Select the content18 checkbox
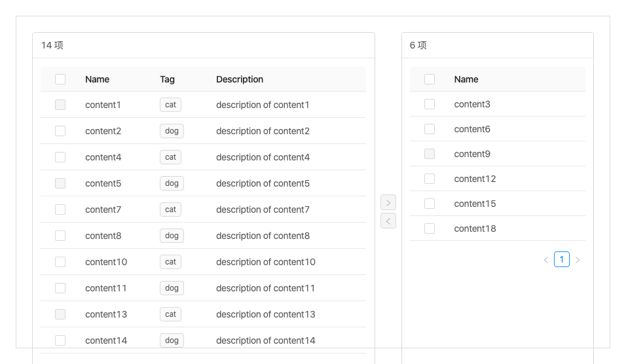 click(x=430, y=228)
